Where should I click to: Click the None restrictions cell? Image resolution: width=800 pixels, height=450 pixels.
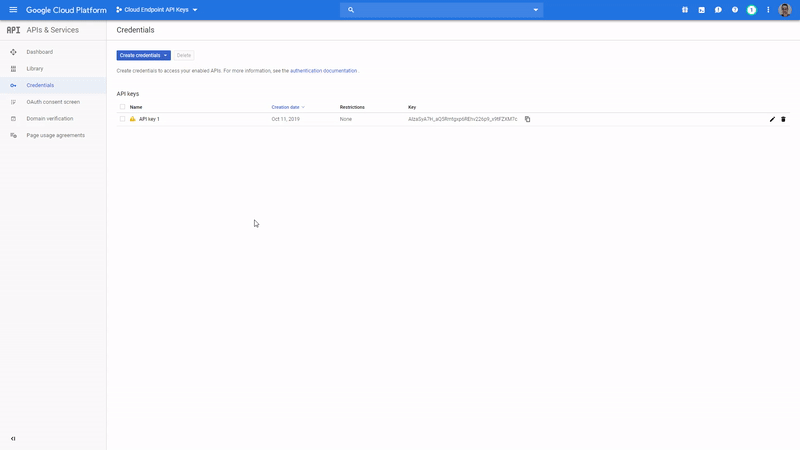(x=346, y=119)
